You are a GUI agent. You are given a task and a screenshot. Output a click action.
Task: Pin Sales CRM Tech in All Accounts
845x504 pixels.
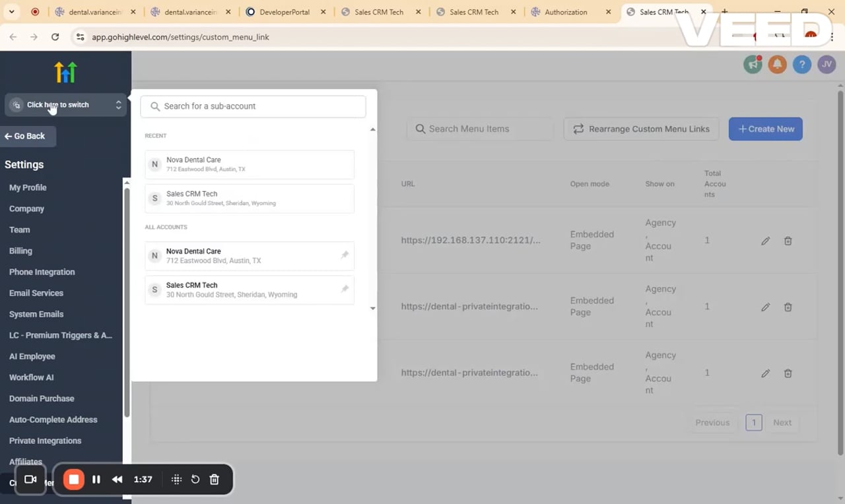[345, 289]
